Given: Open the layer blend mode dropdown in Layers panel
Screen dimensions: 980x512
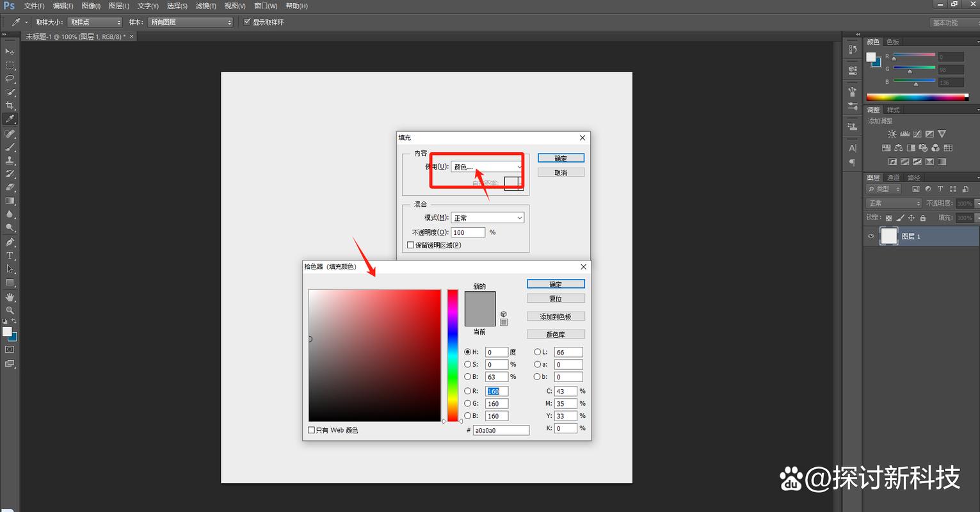Looking at the screenshot, I should pos(894,203).
